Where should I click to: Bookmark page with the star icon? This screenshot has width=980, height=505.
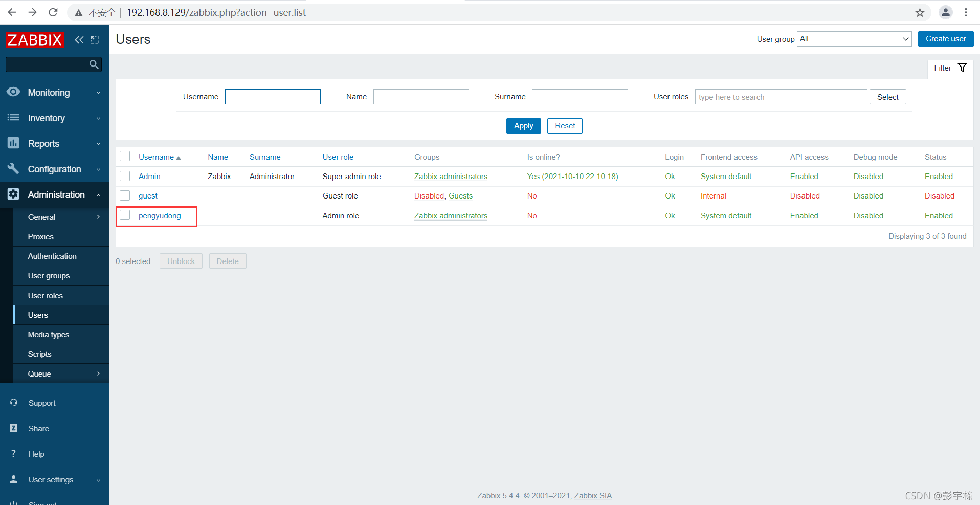[920, 12]
